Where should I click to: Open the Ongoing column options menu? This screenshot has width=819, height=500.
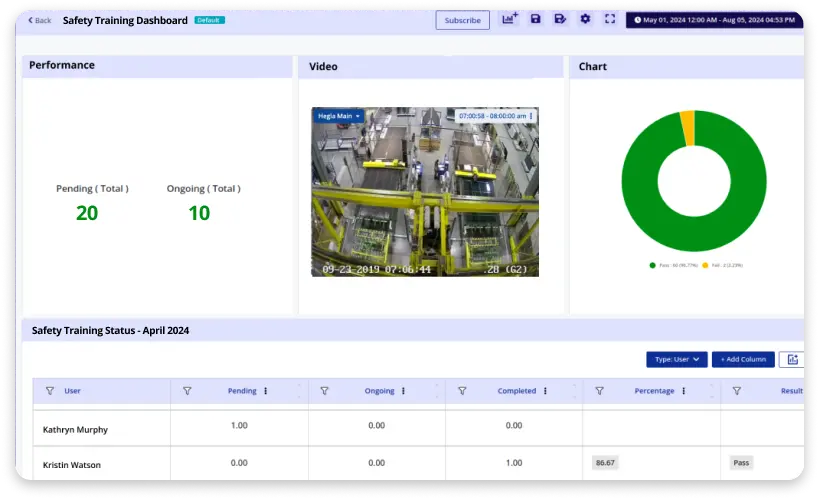pyautogui.click(x=403, y=391)
